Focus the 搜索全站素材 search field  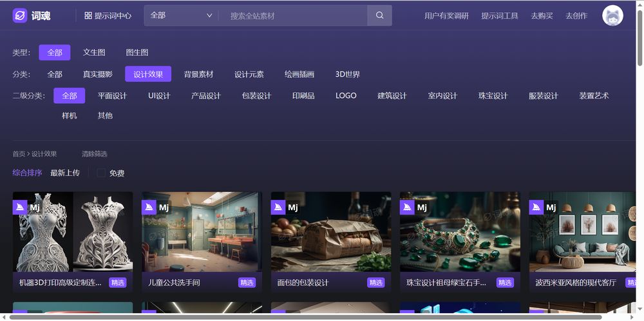coord(293,15)
